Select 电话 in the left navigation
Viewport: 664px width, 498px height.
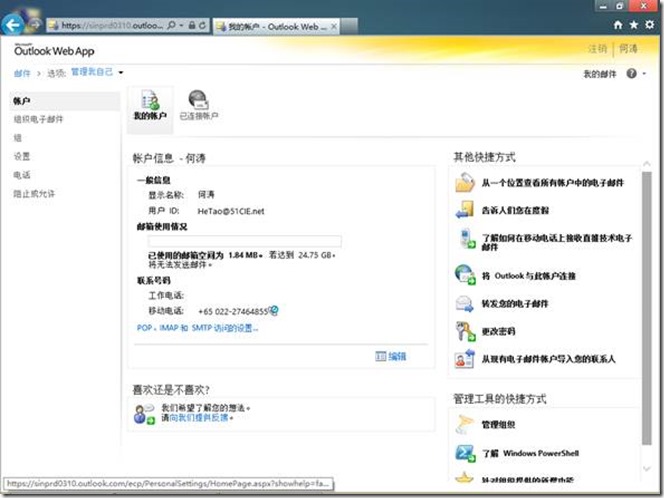pyautogui.click(x=22, y=175)
